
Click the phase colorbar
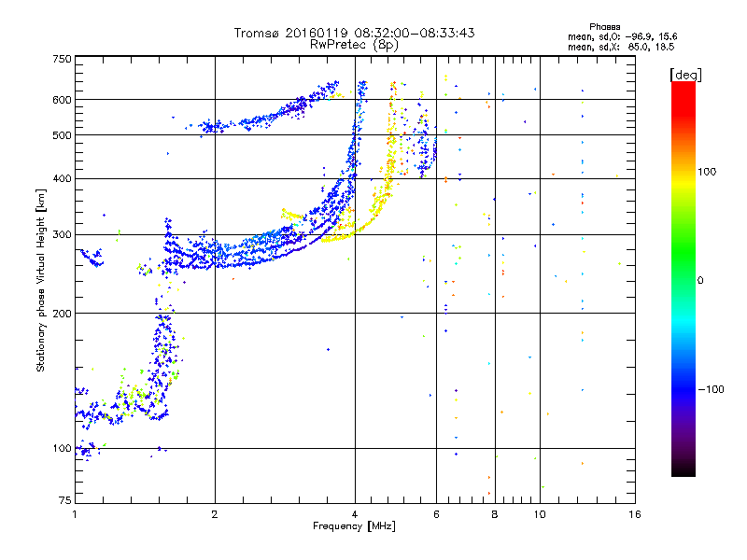pyautogui.click(x=684, y=278)
